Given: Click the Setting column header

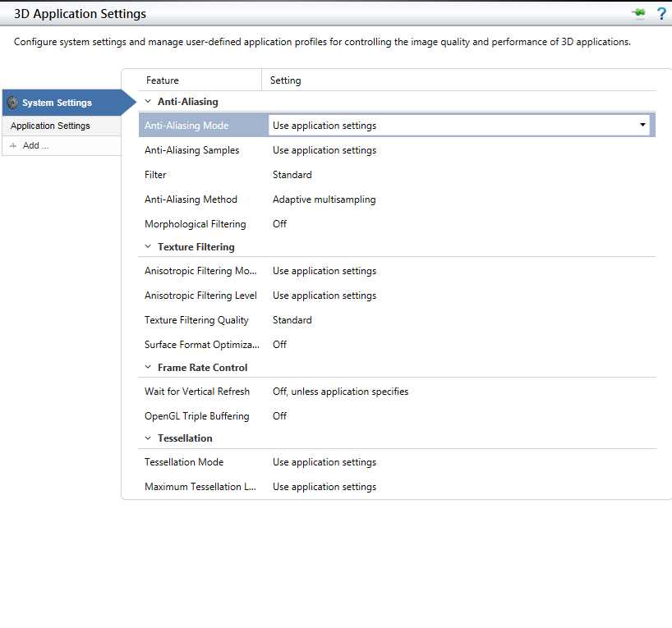Looking at the screenshot, I should pos(286,80).
